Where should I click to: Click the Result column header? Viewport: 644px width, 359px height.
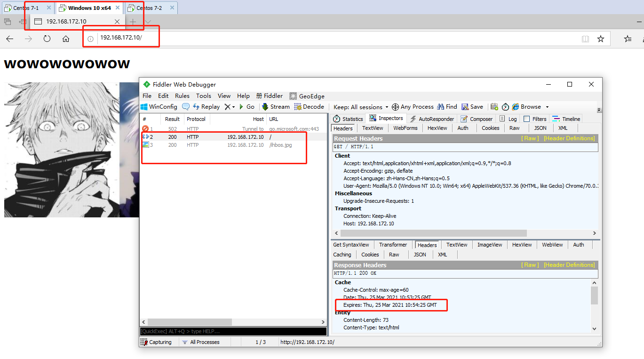pos(173,119)
